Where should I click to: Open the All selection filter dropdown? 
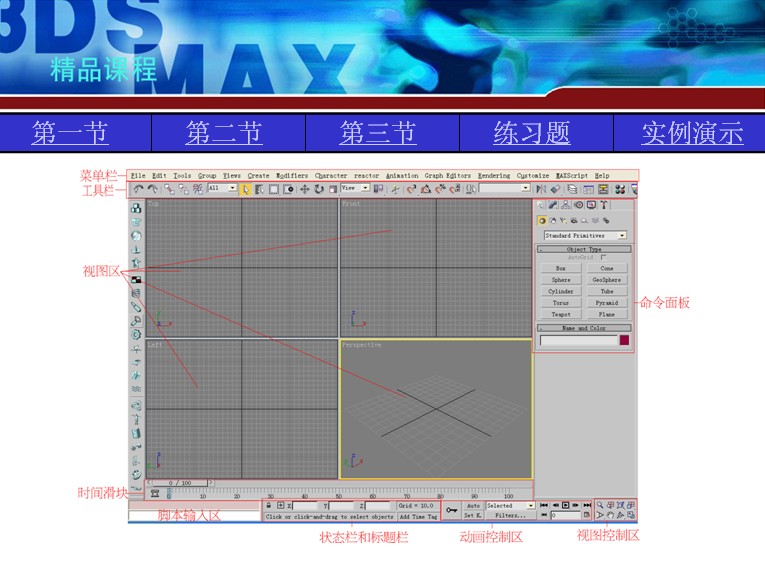click(222, 188)
